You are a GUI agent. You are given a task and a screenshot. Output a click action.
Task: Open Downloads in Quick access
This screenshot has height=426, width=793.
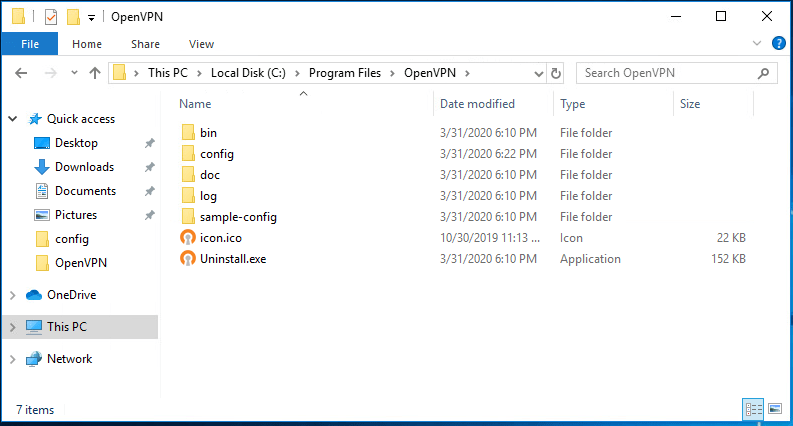tap(84, 167)
